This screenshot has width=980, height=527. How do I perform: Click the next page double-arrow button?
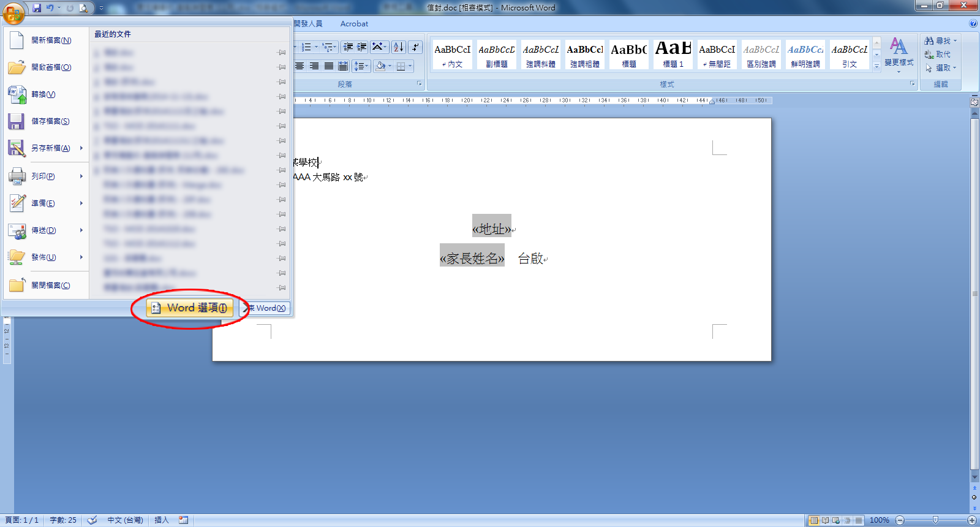(974, 507)
